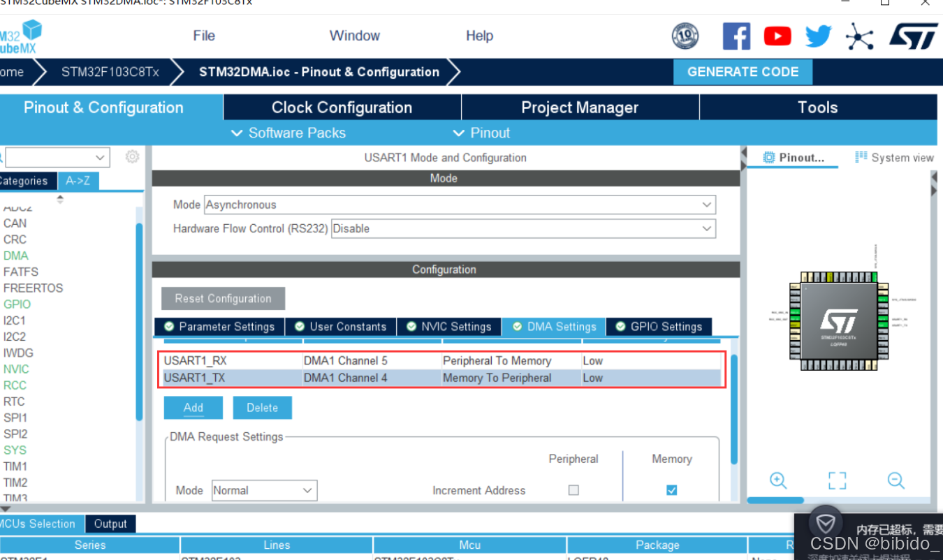Viewport: 943px width, 560px height.
Task: Zoom in on the chip pinout view
Action: pos(778,480)
